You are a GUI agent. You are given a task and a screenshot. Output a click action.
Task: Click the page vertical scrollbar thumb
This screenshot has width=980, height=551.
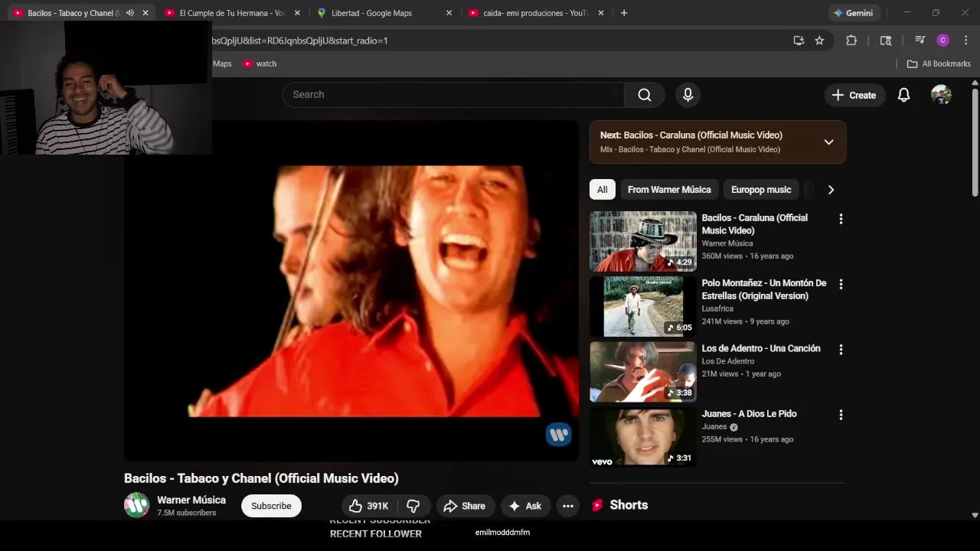pos(975,142)
